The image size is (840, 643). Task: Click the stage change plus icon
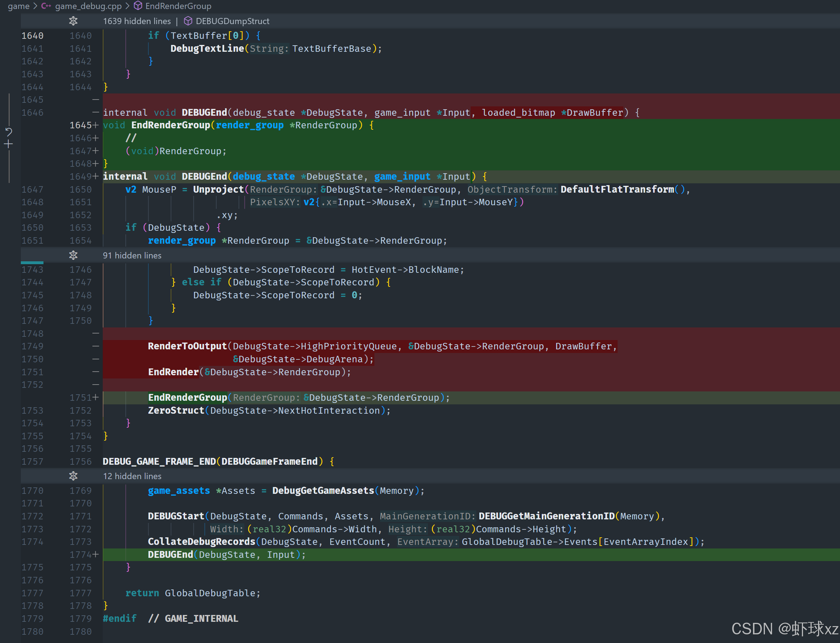tap(8, 144)
